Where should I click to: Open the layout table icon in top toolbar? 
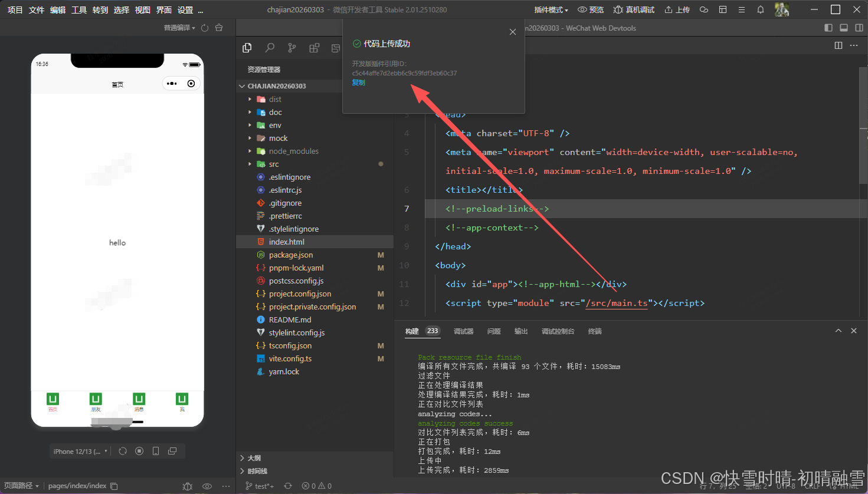[x=723, y=9]
